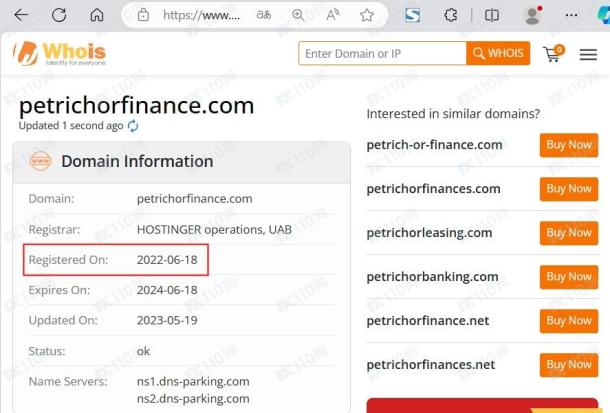610x413 pixels.
Task: Click the orange WHOIS search button
Action: coord(498,53)
